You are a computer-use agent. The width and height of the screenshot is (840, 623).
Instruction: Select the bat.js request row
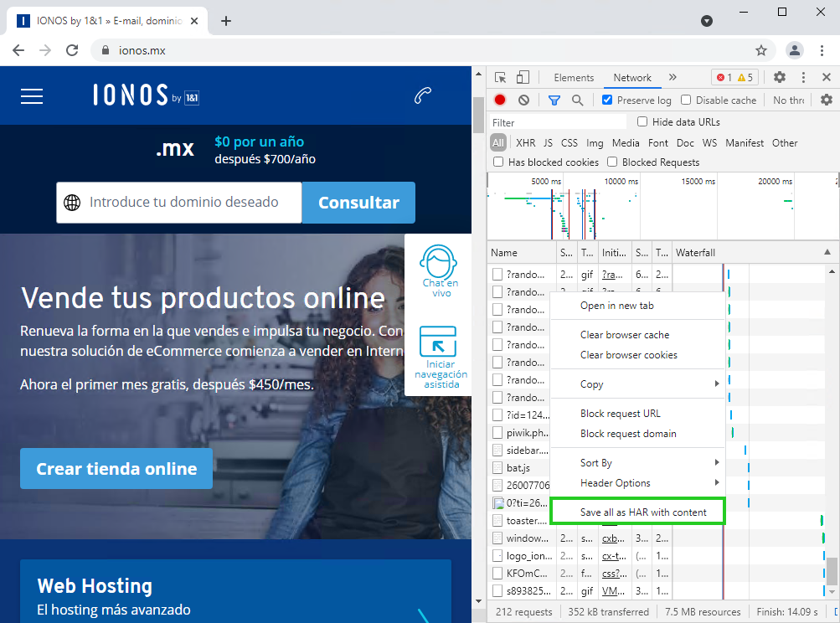pyautogui.click(x=519, y=467)
